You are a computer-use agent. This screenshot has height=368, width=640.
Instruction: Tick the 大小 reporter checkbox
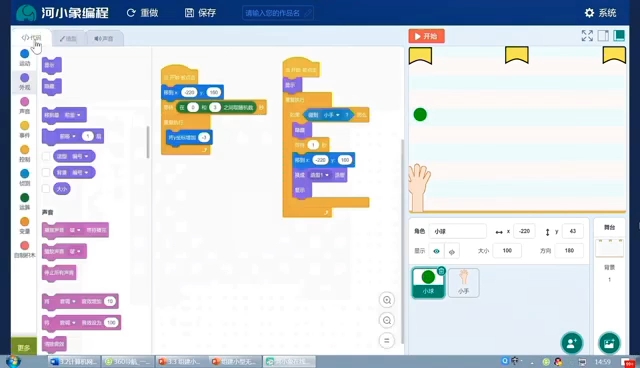click(46, 188)
